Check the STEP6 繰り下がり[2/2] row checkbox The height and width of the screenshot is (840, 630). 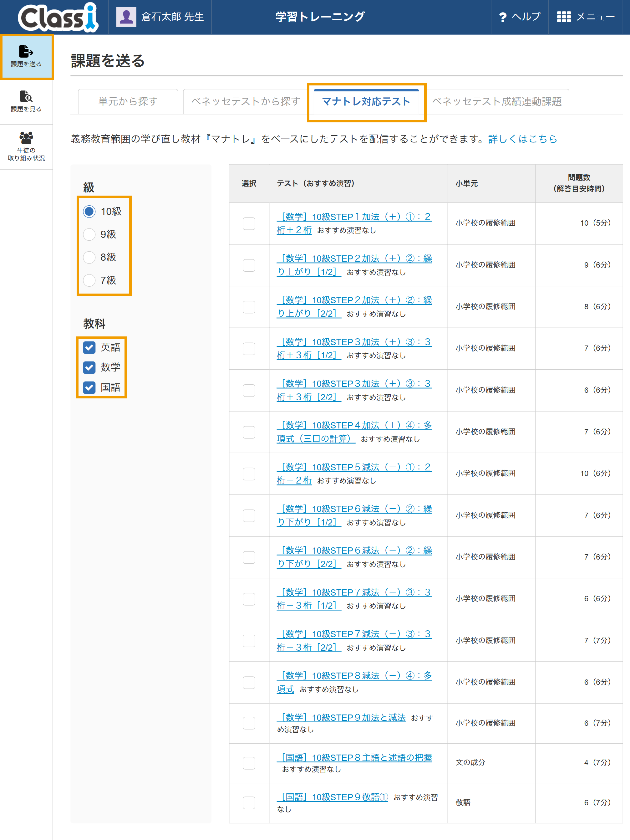click(x=249, y=557)
